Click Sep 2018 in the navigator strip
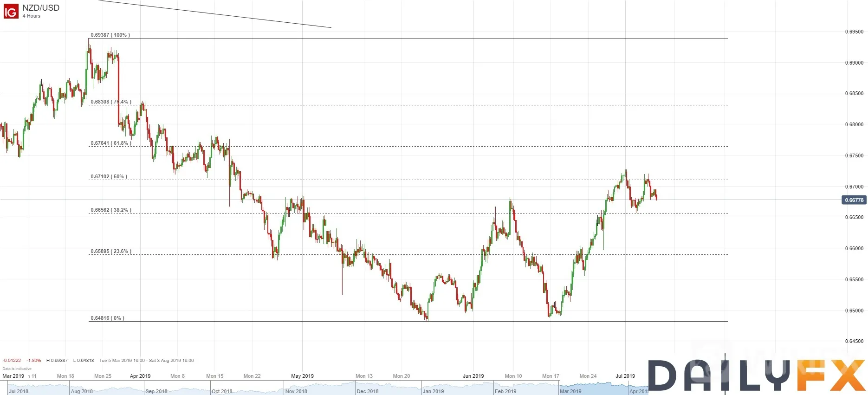 point(156,391)
